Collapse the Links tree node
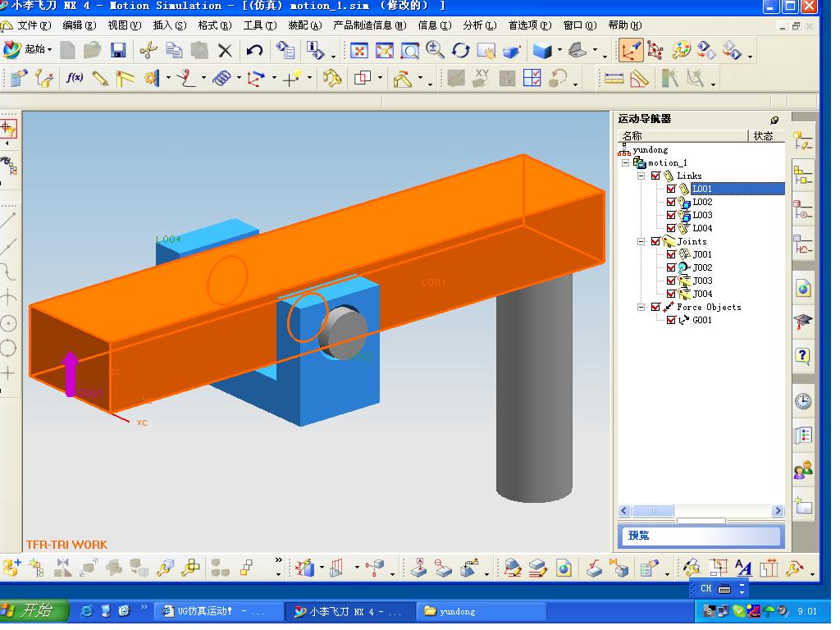The image size is (840, 630). pos(641,176)
